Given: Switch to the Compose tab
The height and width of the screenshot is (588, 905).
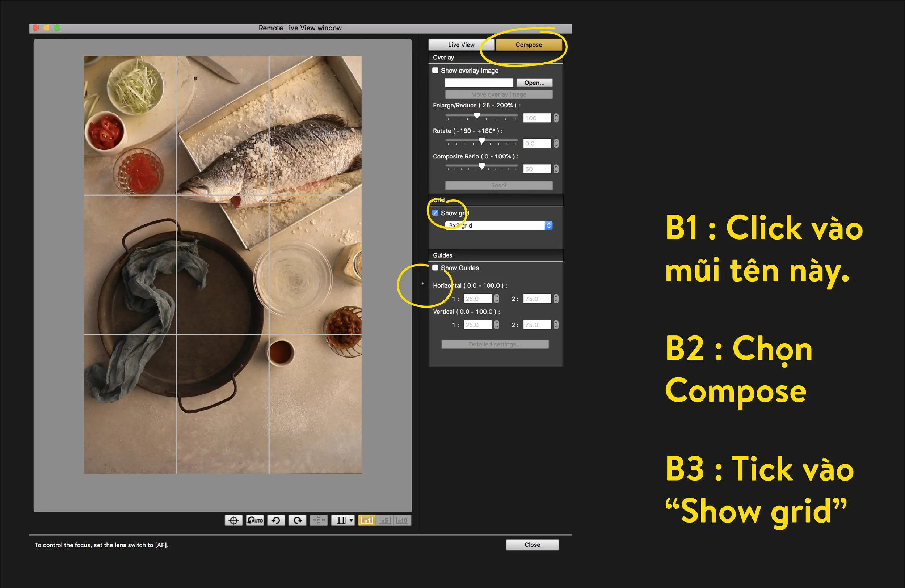Looking at the screenshot, I should 529,45.
